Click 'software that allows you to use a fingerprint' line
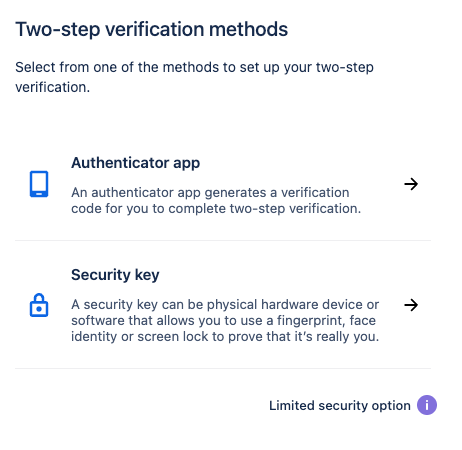The height and width of the screenshot is (450, 462). point(223,321)
